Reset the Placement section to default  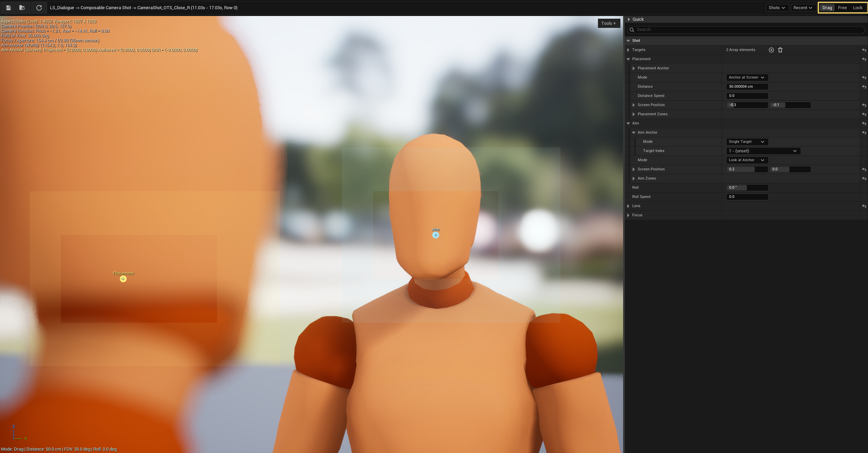(864, 59)
